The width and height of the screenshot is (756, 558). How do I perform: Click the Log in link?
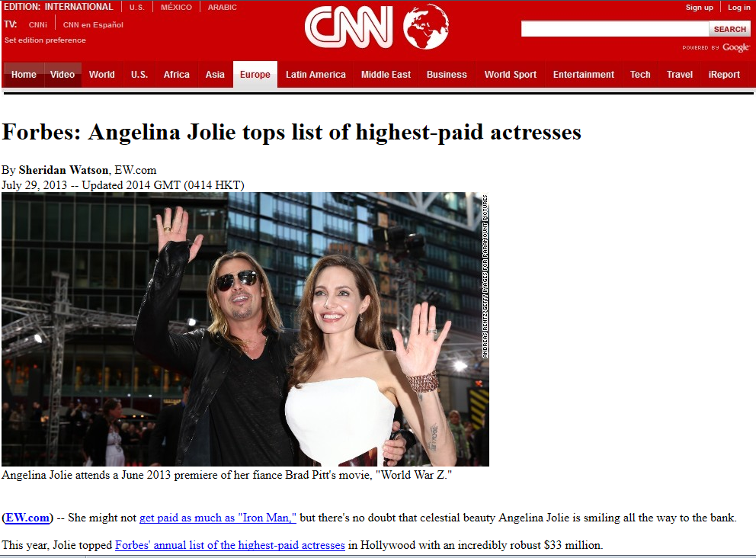(x=739, y=7)
